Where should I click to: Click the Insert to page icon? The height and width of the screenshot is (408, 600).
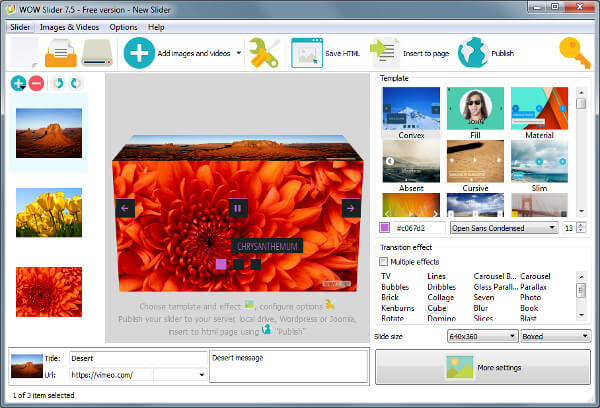384,53
